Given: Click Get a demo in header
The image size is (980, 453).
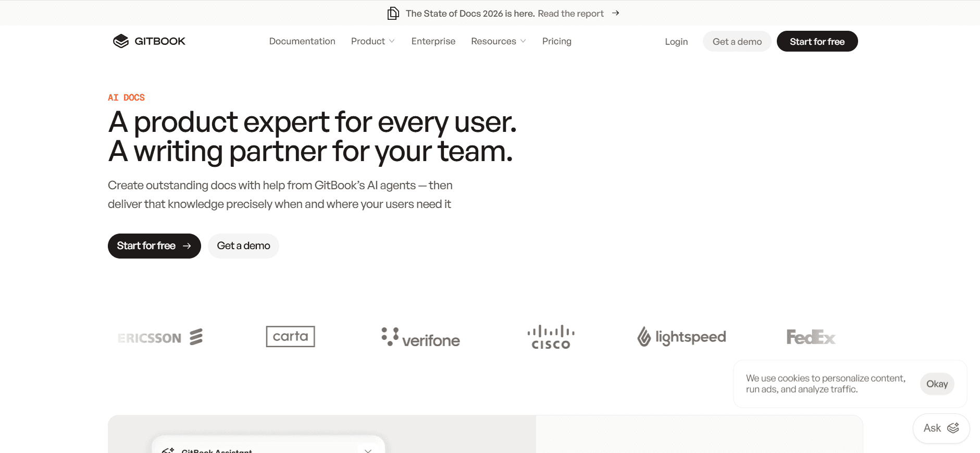Looking at the screenshot, I should coord(737,41).
